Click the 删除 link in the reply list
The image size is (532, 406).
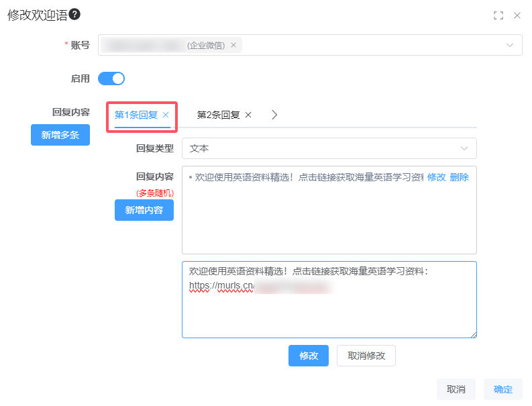pyautogui.click(x=459, y=177)
